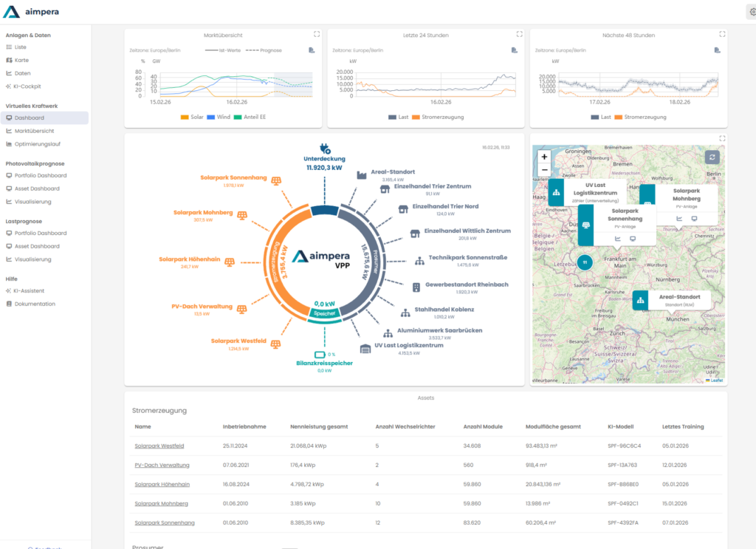Click PV-Dach Verwaltung solar panel icon
Image resolution: width=756 pixels, height=549 pixels.
(241, 309)
